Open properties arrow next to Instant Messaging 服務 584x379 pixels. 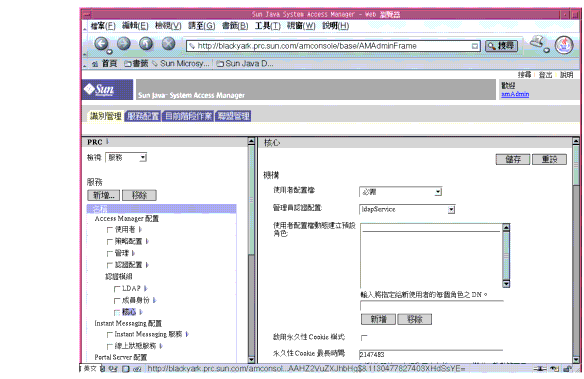(x=187, y=334)
